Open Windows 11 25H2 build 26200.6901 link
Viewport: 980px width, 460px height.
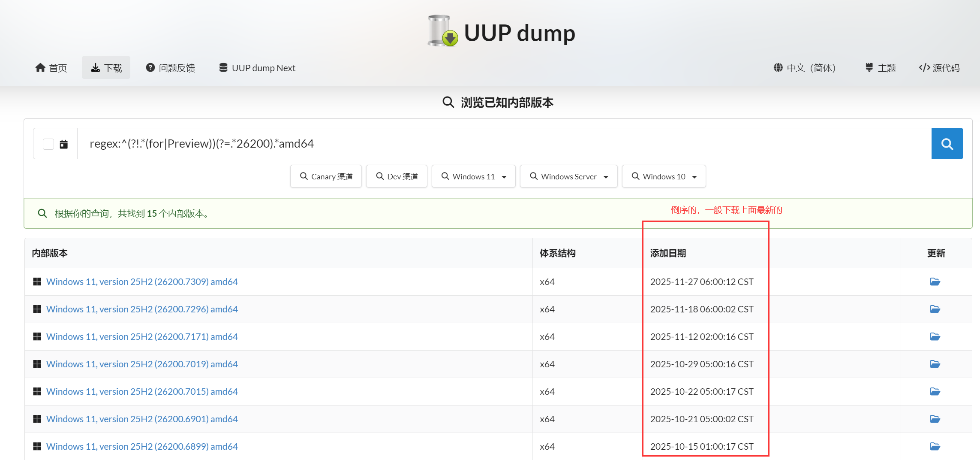pos(142,419)
